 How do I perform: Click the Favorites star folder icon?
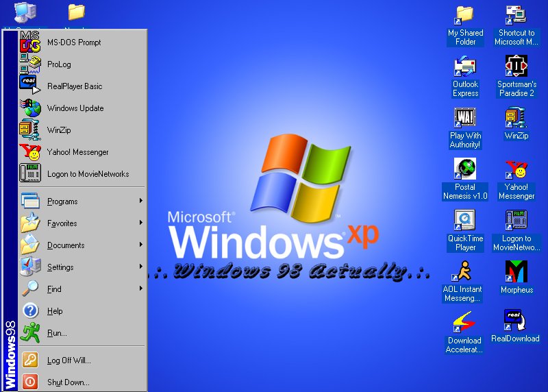(x=30, y=223)
